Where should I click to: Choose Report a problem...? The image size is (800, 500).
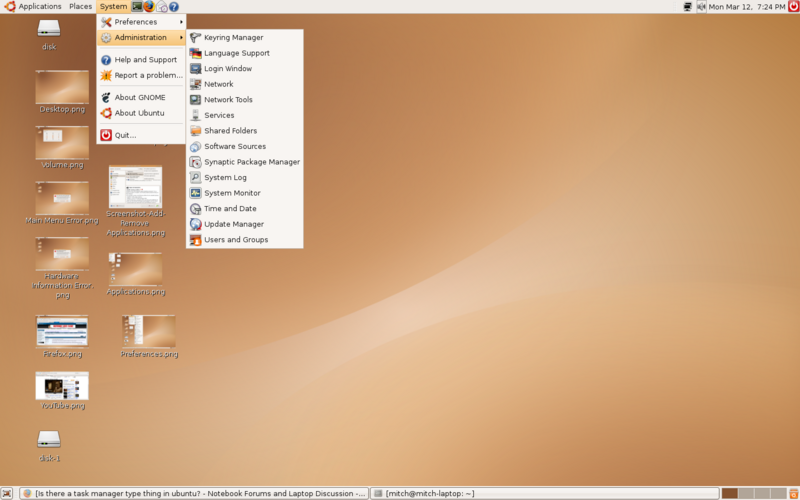point(141,76)
